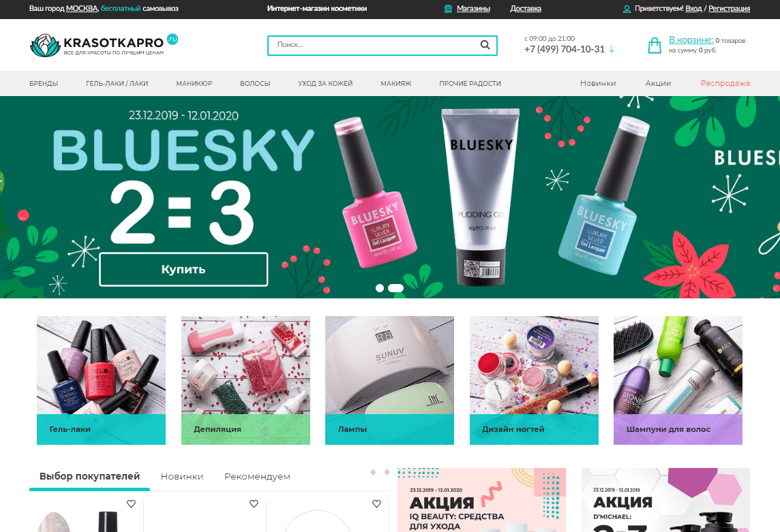This screenshot has width=780, height=532.
Task: Expand phone numbers arrow next to +7 (499)
Action: 612,49
